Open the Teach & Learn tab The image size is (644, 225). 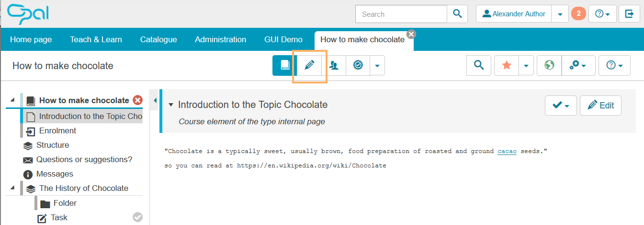point(96,39)
